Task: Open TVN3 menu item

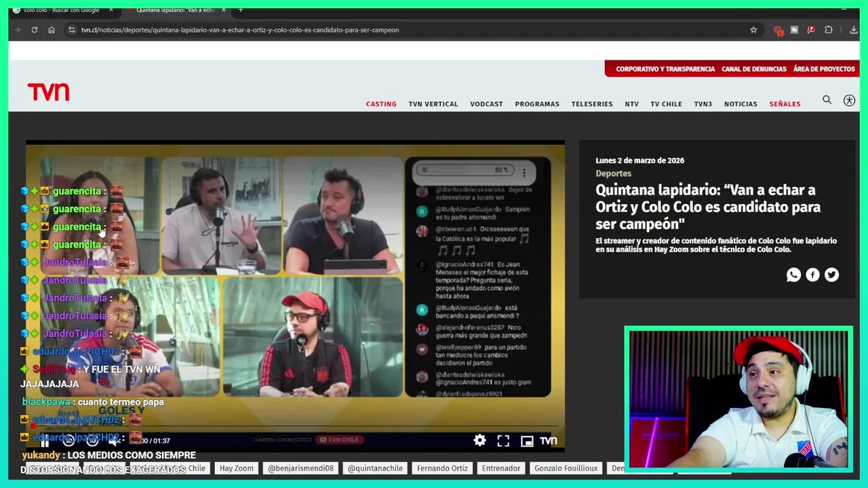Action: pos(703,104)
